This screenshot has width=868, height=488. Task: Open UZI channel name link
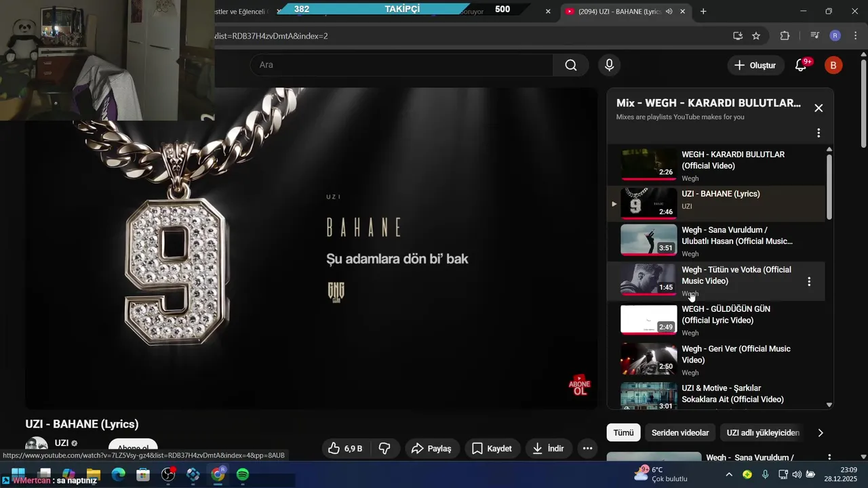pos(62,443)
